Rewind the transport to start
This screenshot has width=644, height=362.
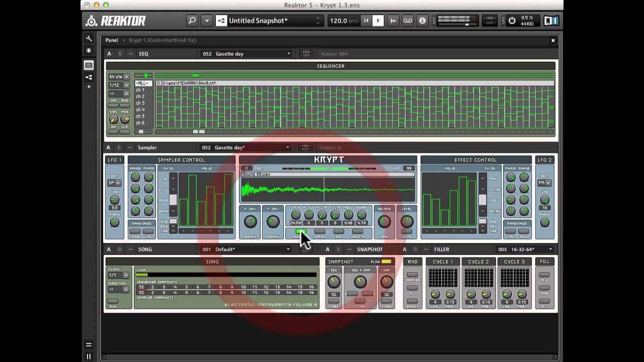366,21
